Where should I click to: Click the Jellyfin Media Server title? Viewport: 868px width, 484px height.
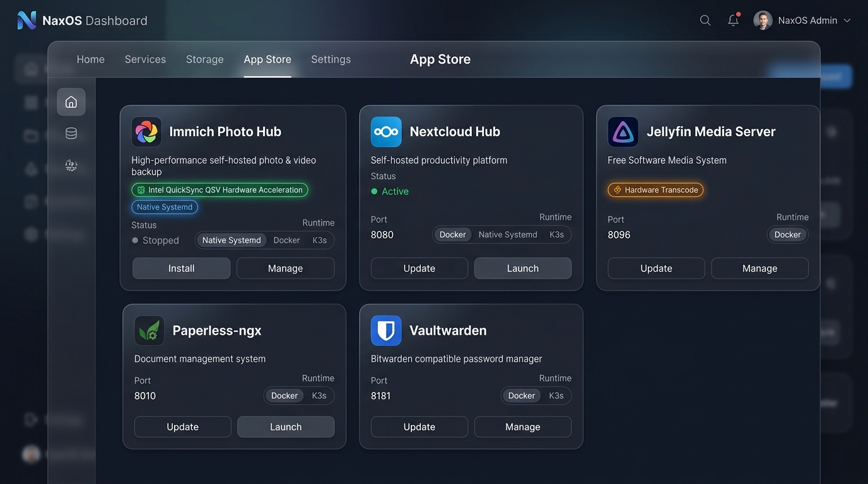(x=711, y=132)
